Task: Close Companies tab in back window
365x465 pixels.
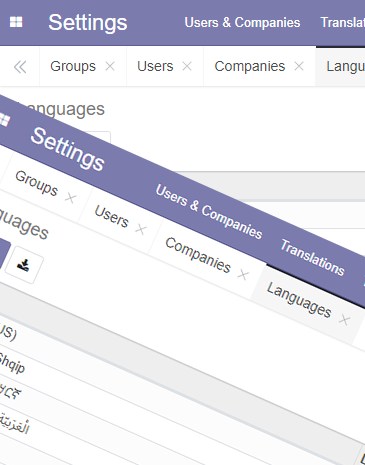Action: (299, 66)
